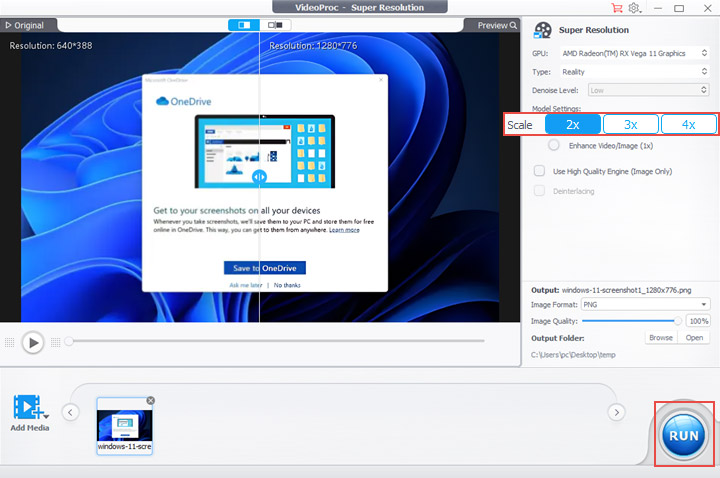Screen dimensions: 720x478
Task: Click the RUN button
Action: point(684,435)
